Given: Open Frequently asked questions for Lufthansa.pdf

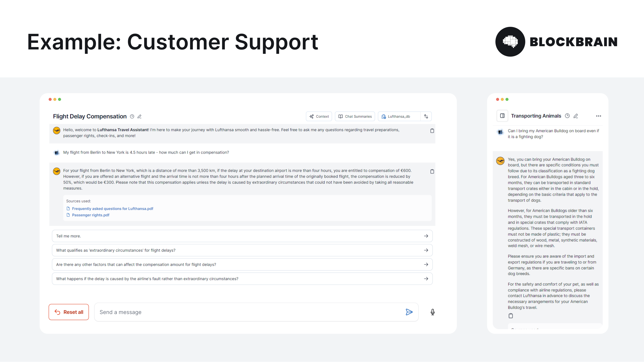Looking at the screenshot, I should (x=112, y=209).
